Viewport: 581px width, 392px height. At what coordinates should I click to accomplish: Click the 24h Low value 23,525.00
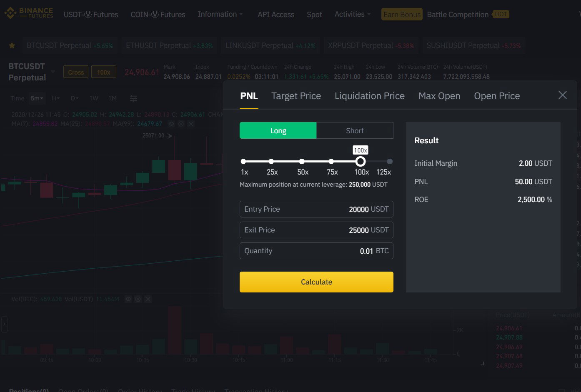(379, 77)
